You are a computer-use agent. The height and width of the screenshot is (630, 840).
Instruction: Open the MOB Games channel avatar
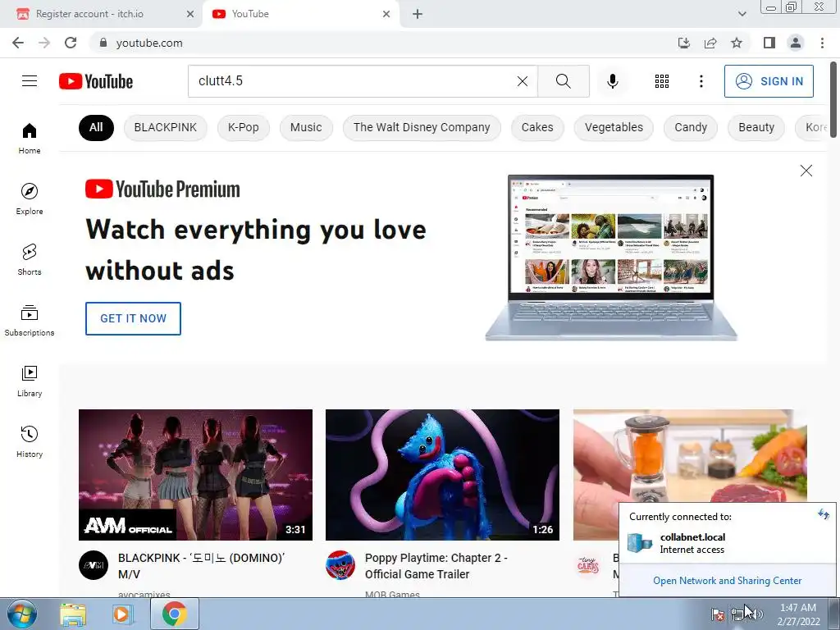pos(340,564)
